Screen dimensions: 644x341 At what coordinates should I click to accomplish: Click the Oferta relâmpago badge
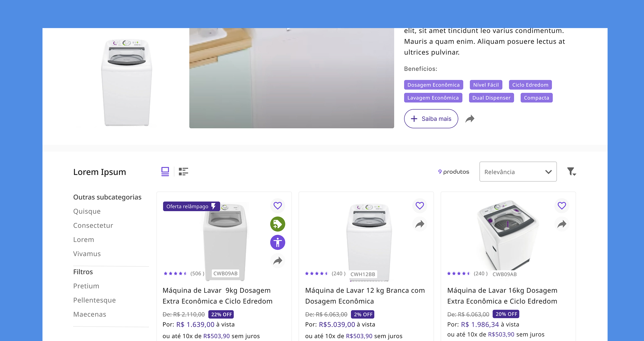(191, 206)
